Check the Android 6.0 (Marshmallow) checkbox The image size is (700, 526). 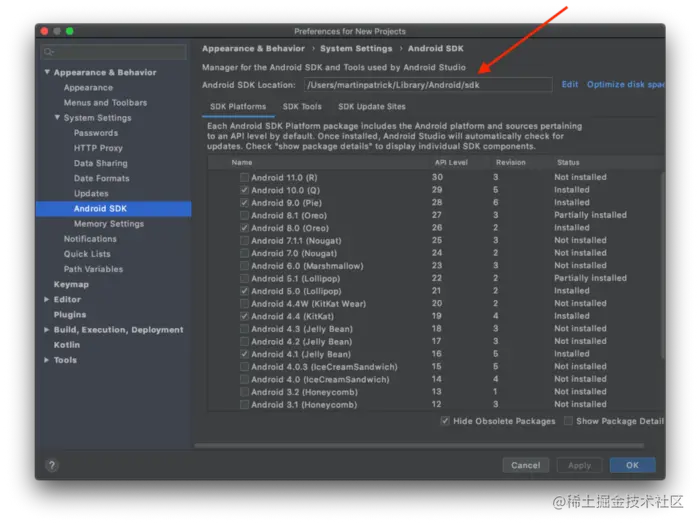pos(244,266)
